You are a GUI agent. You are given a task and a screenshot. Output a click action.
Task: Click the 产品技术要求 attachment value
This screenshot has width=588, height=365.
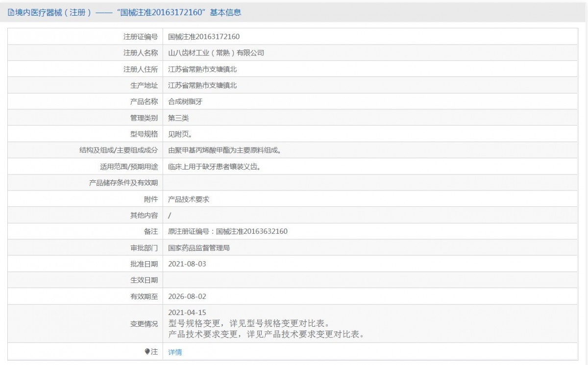(189, 199)
